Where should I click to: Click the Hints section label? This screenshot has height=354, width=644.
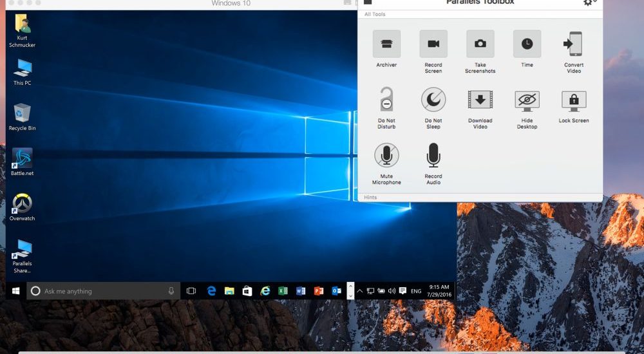pyautogui.click(x=370, y=198)
